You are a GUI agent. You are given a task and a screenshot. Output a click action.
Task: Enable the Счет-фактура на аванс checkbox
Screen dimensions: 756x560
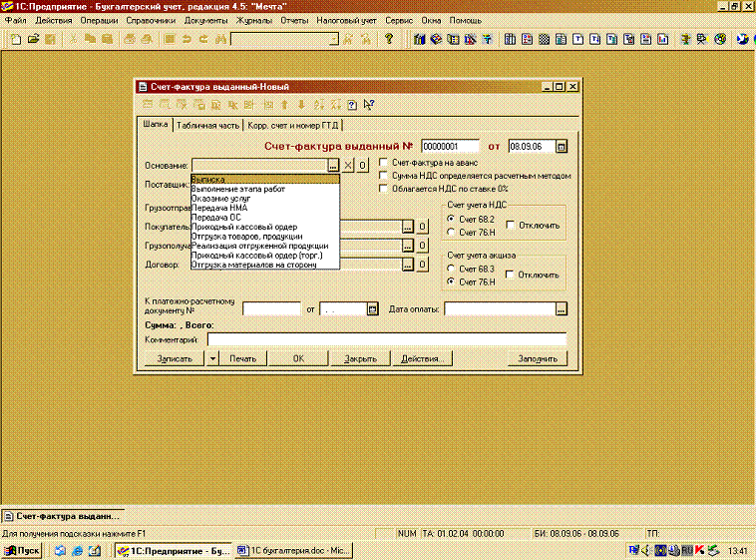click(x=384, y=162)
